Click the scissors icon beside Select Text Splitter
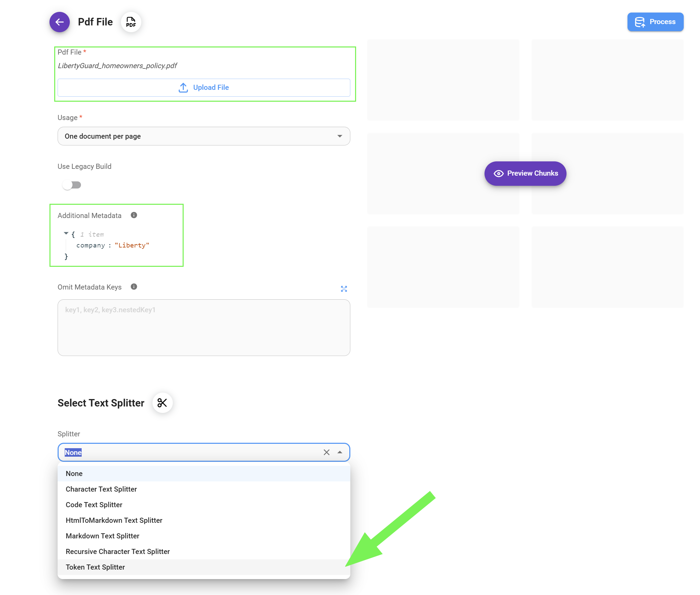This screenshot has width=700, height=595. [x=162, y=403]
